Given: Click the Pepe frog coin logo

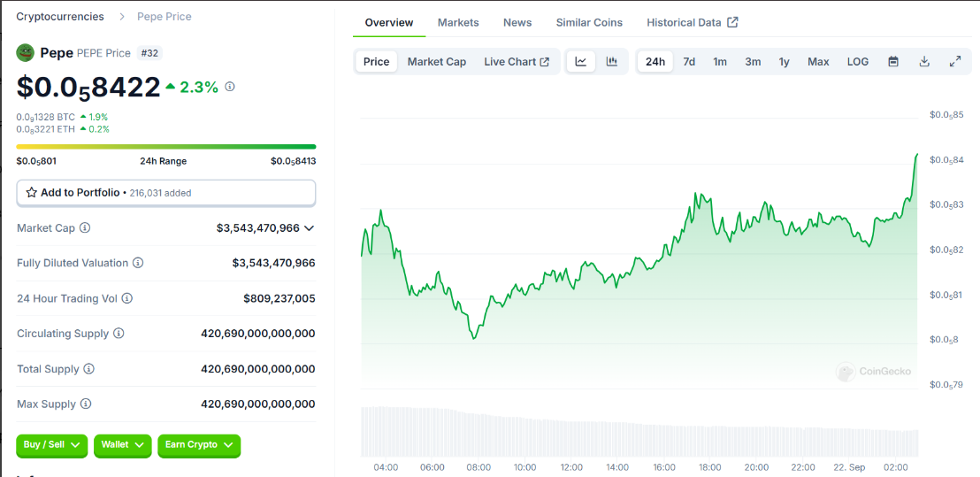Looking at the screenshot, I should coord(25,53).
